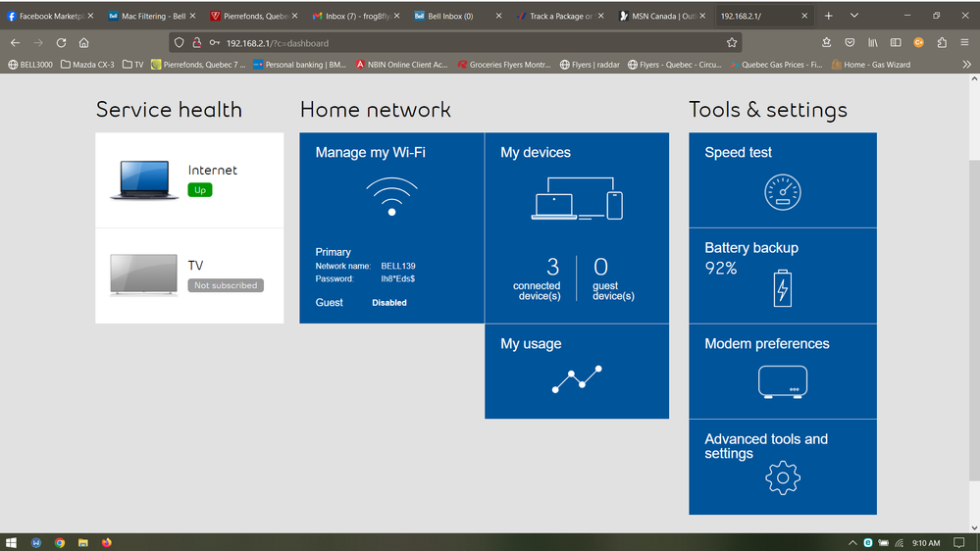The image size is (980, 551).
Task: Switch to the Bell Inbox tab
Action: (451, 17)
